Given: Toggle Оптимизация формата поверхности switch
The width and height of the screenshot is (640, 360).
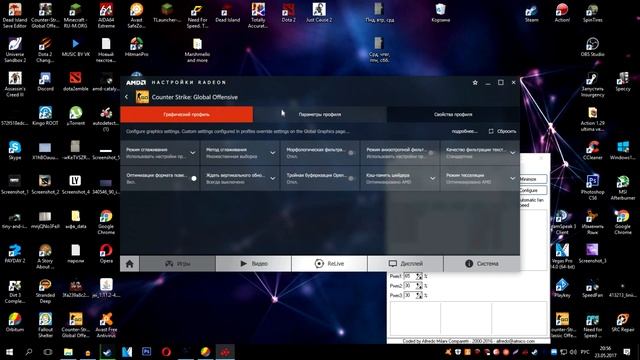Looking at the screenshot, I should 193,178.
